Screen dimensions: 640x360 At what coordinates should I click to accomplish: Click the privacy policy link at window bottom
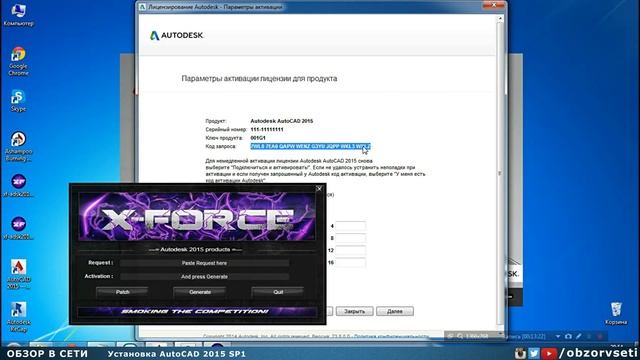click(391, 337)
